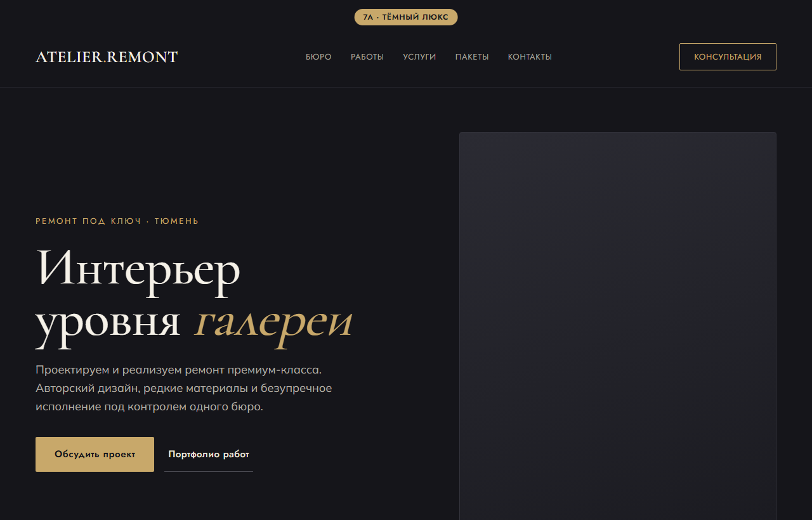Image resolution: width=812 pixels, height=520 pixels.
Task: Click the line ending with одного бюро
Action: (x=149, y=406)
